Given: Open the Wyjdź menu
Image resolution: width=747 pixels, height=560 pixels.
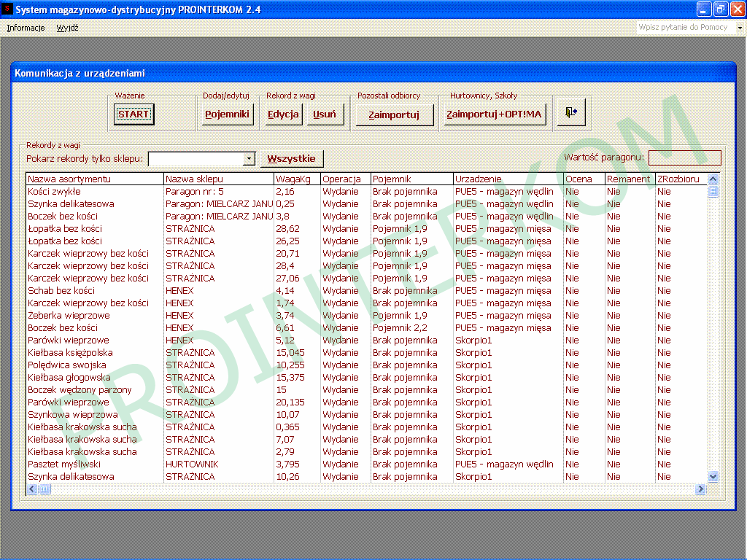Looking at the screenshot, I should [x=67, y=28].
